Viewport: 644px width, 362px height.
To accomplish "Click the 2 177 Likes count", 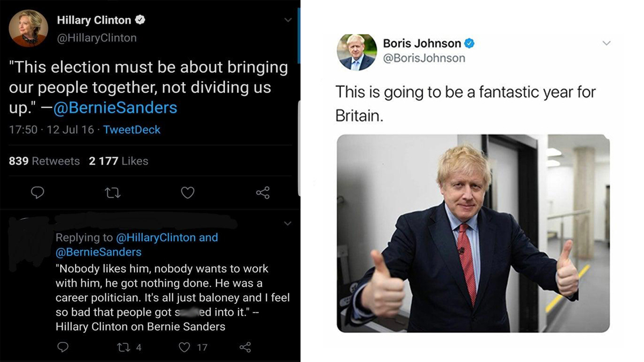I will click(x=118, y=161).
